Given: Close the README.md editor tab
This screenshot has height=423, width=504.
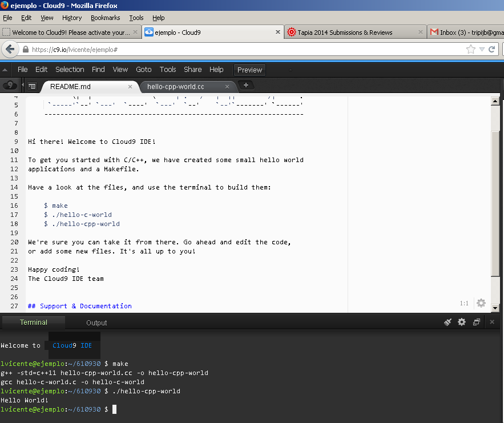Looking at the screenshot, I should click(130, 87).
